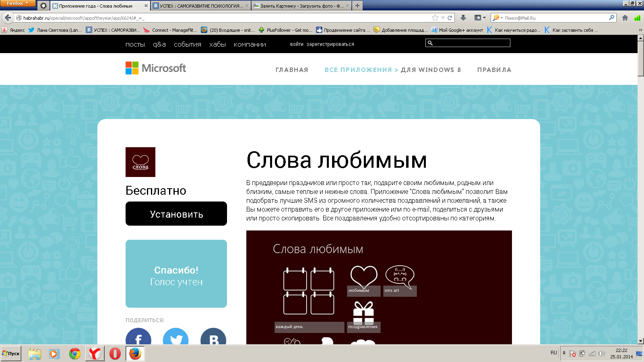Go to ГЛАВНАЯ page
Viewport: 644px width, 362px height.
292,70
